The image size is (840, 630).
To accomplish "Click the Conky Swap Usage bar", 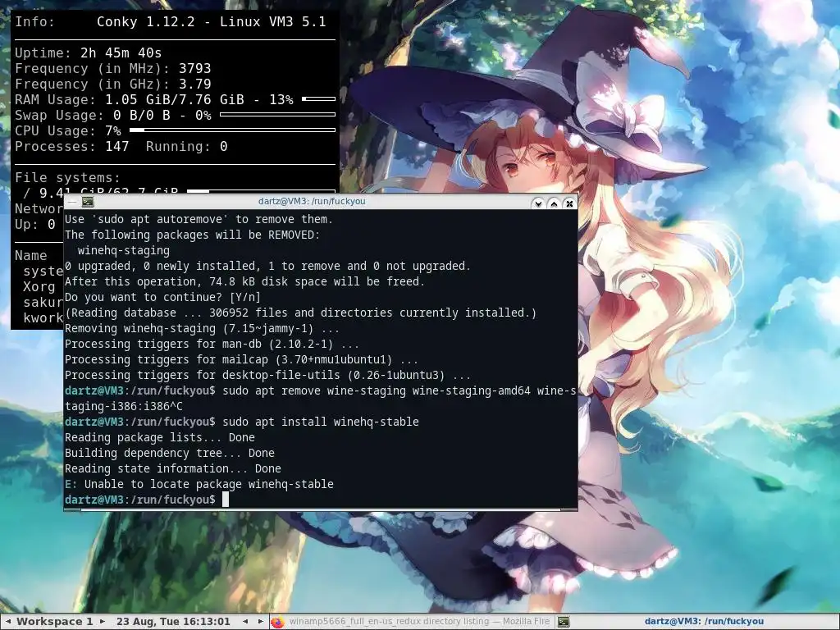I will pyautogui.click(x=277, y=114).
